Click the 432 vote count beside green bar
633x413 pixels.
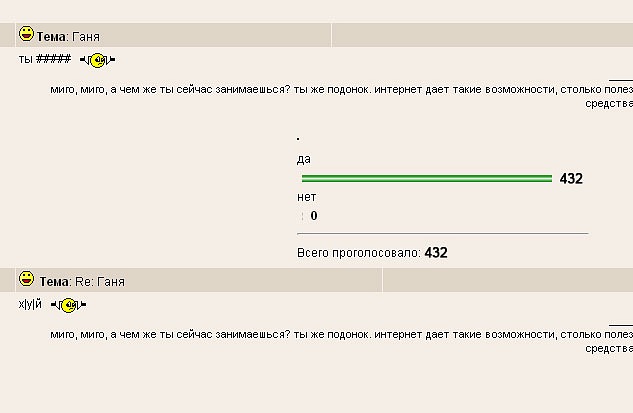coord(571,179)
